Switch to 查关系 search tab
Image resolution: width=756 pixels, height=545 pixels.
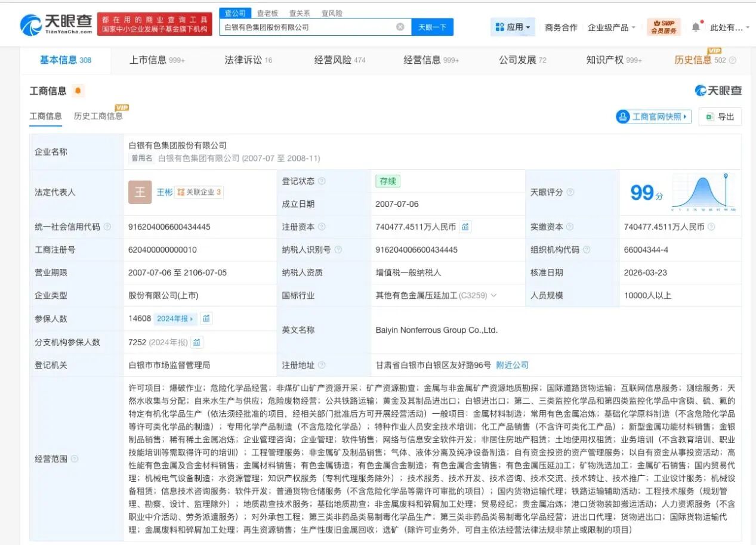300,13
